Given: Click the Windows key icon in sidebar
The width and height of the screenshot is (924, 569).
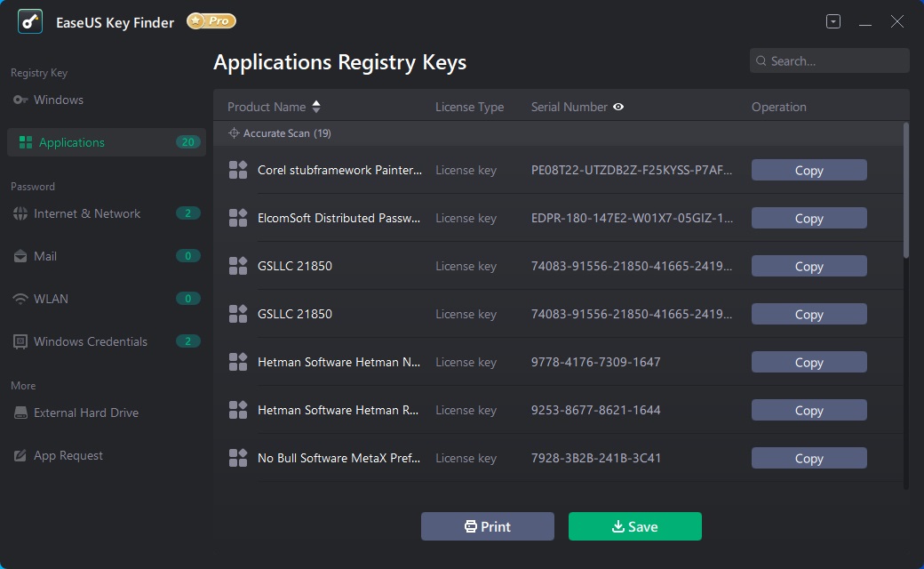Looking at the screenshot, I should pos(20,100).
